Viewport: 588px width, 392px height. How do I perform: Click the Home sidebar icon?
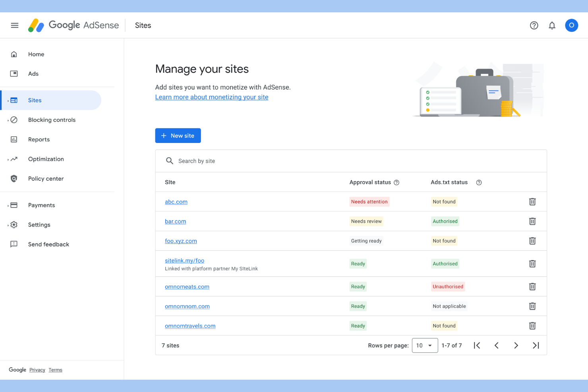point(14,54)
